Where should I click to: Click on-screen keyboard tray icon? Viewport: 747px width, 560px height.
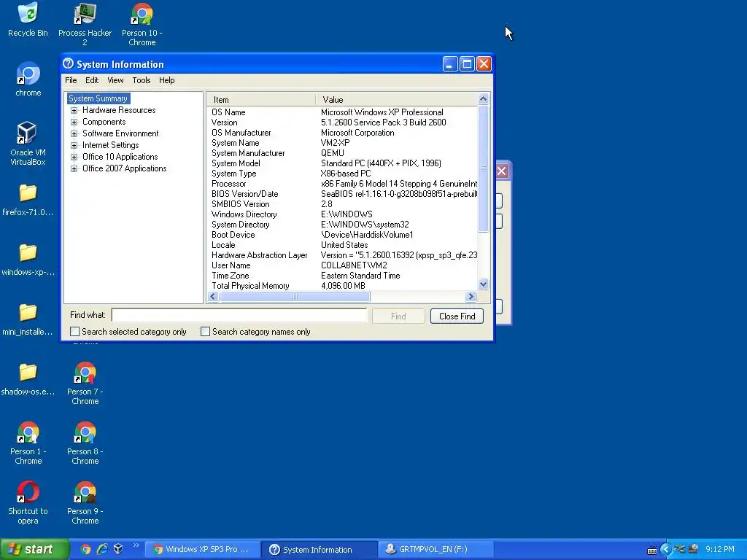pos(651,551)
